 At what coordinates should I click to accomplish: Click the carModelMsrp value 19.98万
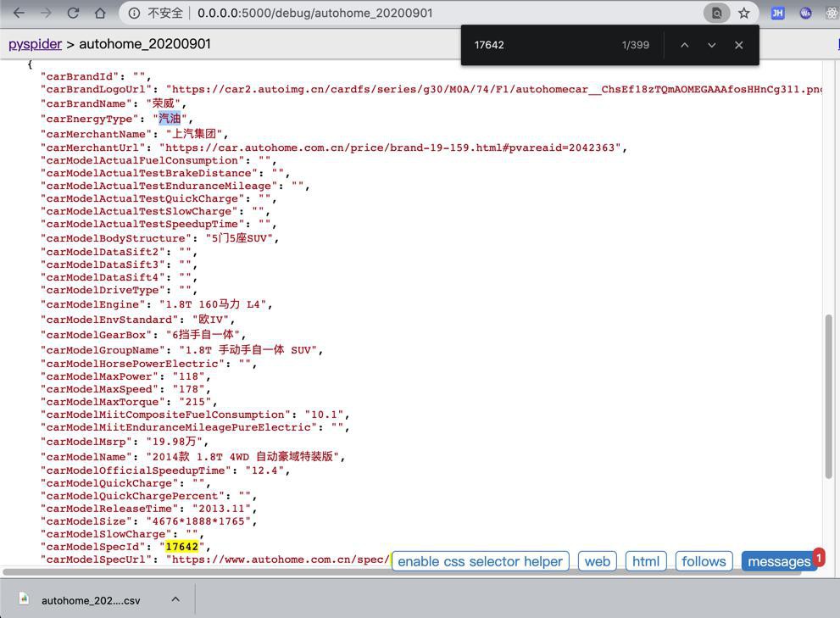pos(174,442)
